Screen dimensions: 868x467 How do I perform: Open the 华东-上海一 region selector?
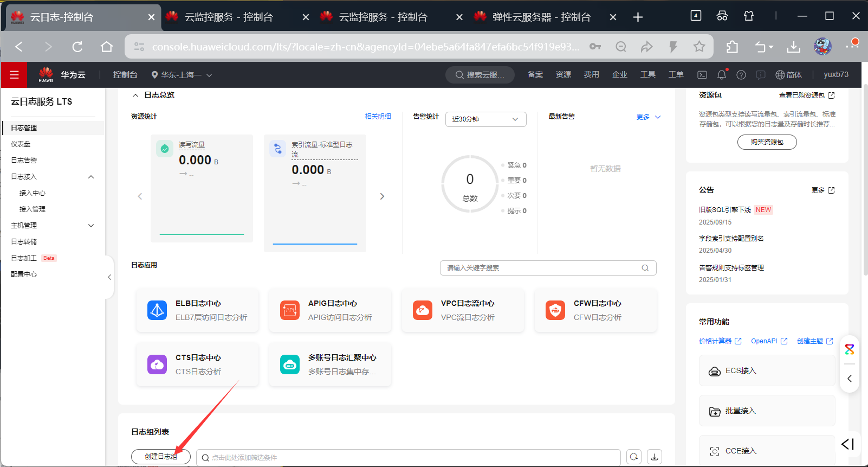point(182,75)
